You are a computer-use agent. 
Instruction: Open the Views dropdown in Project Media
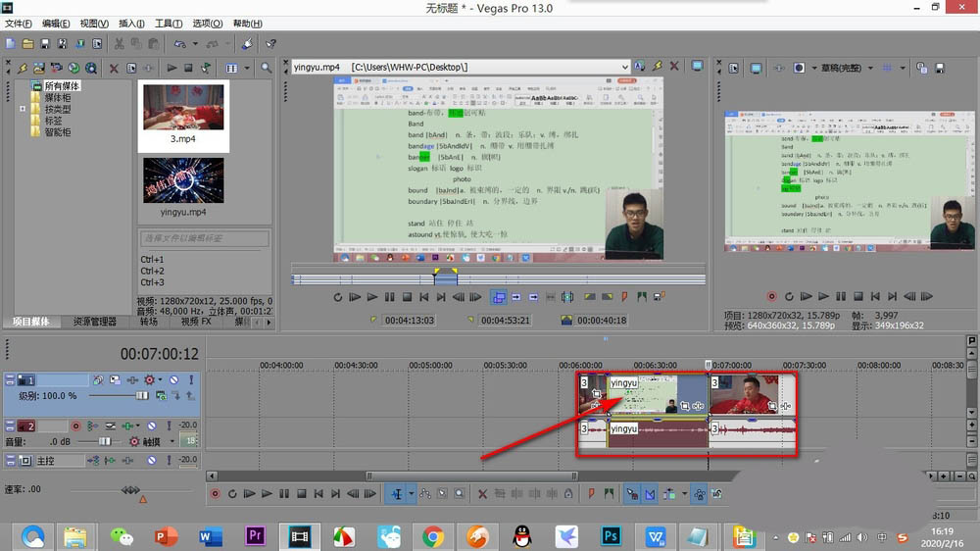tap(247, 68)
